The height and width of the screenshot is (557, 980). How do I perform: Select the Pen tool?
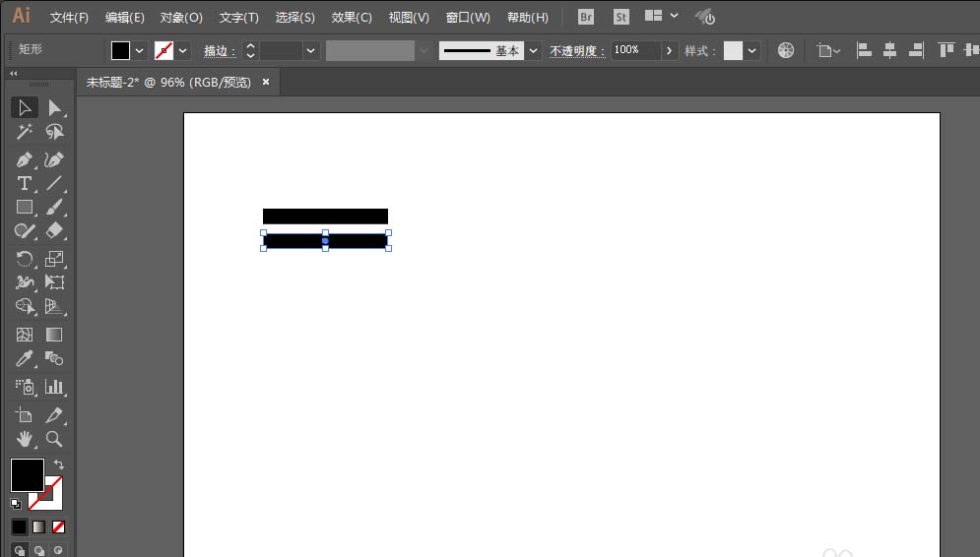[25, 159]
